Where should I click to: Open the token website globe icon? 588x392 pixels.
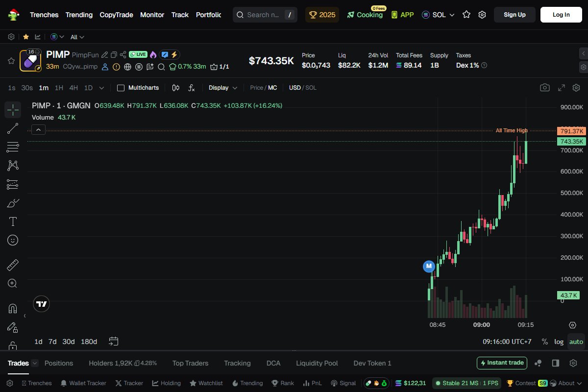pos(127,67)
